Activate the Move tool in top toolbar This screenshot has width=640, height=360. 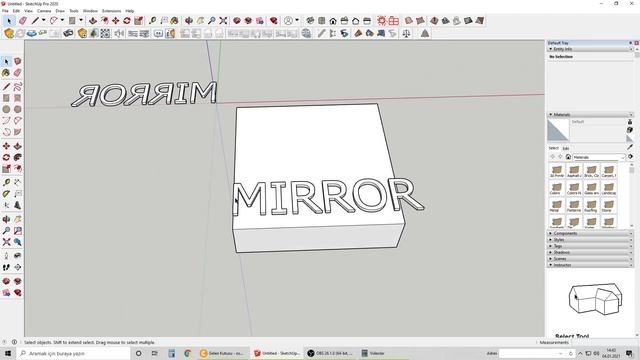116,20
